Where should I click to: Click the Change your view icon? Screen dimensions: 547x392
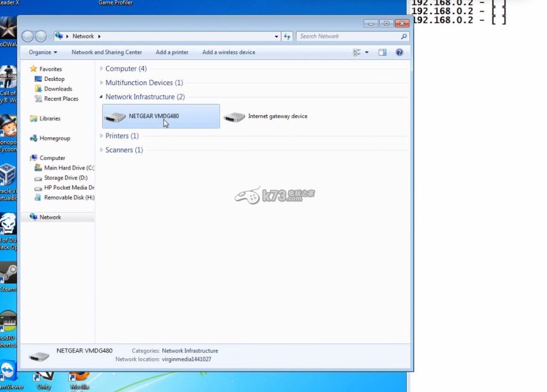pos(357,52)
